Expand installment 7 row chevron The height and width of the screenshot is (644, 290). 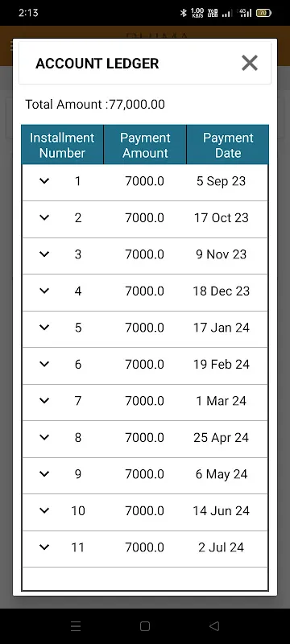(44, 400)
